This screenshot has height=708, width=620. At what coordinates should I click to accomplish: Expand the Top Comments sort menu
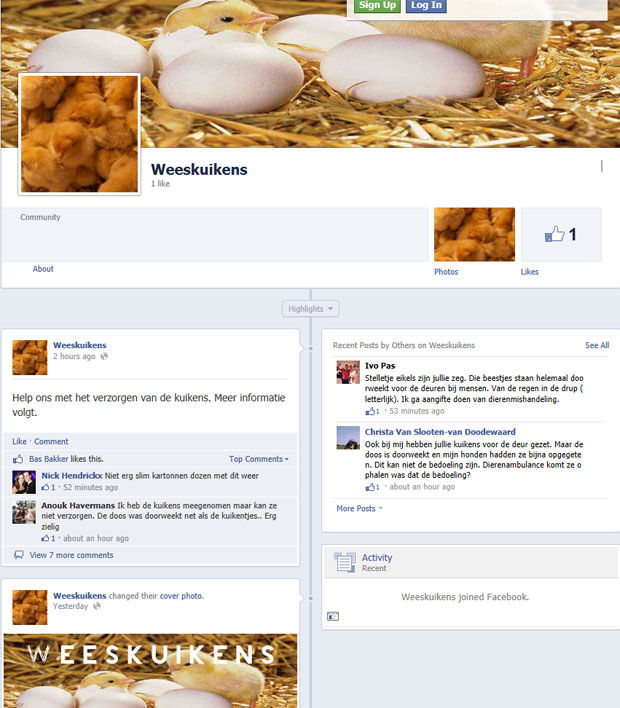click(258, 459)
